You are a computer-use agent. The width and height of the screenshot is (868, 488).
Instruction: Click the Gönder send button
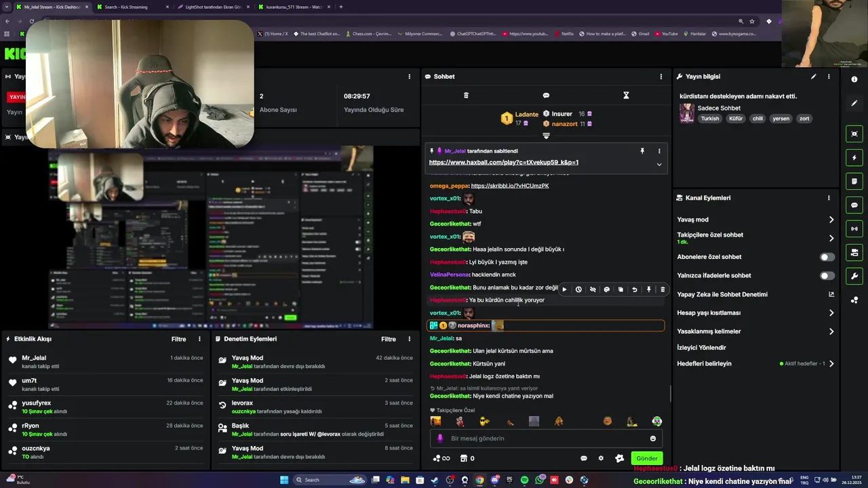click(646, 458)
